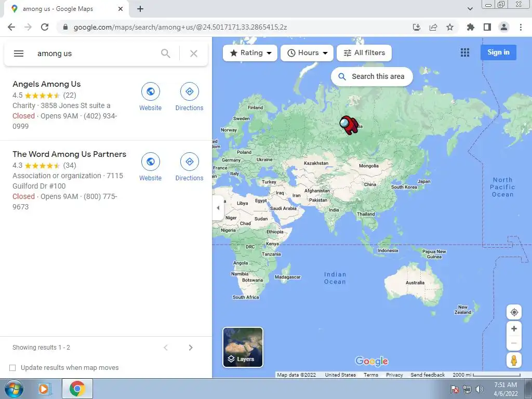Open Chrome three-dot menu
Screen dimensions: 532x399
(x=521, y=27)
